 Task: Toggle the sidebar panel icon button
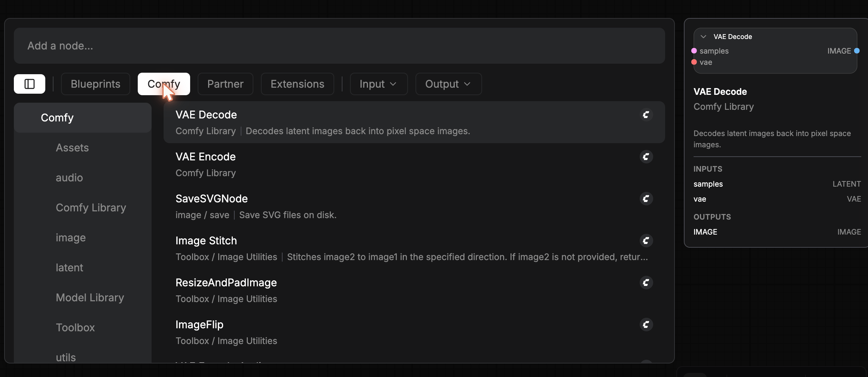click(30, 84)
